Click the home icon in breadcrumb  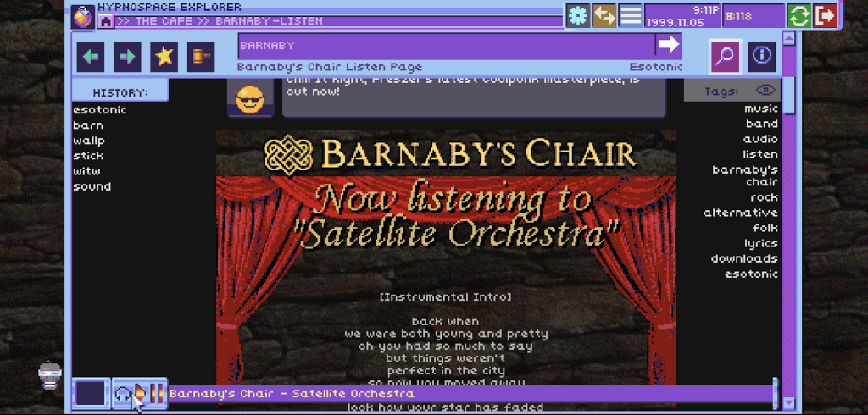tap(106, 21)
